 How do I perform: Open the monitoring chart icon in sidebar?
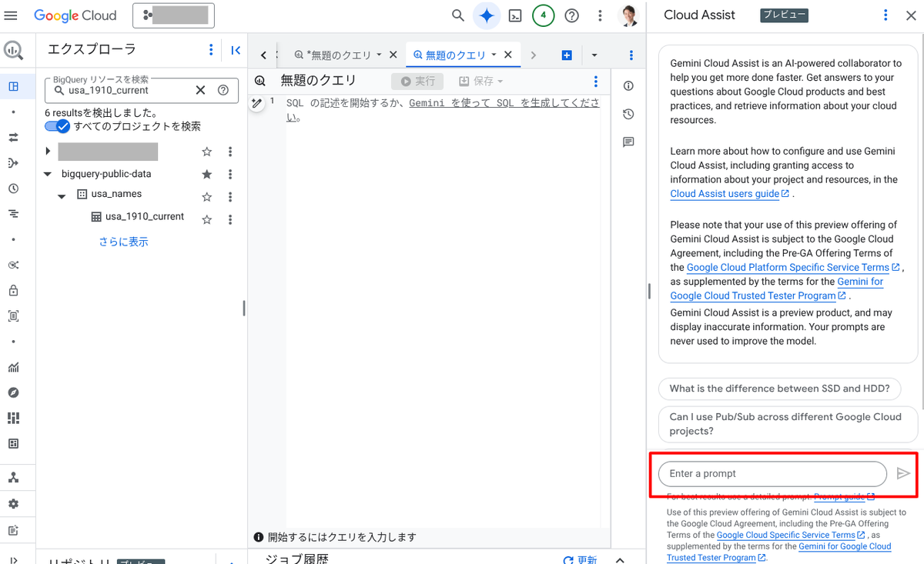click(13, 367)
